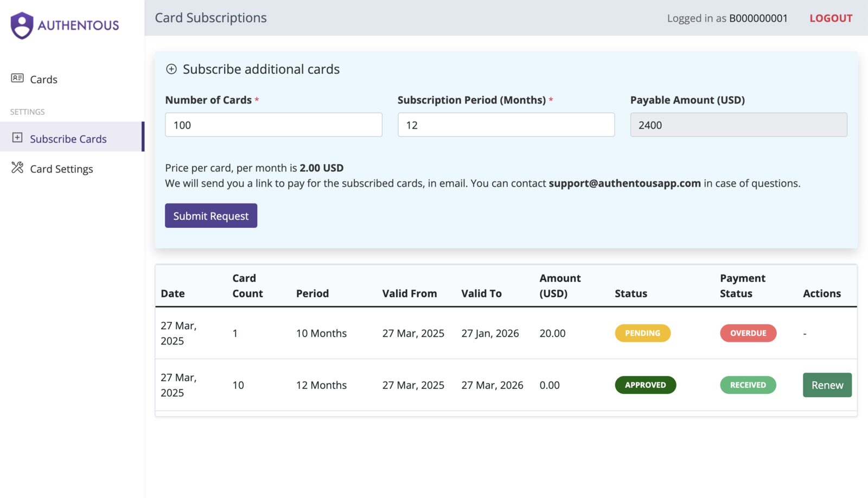Click the Subscribe Cards plus-box icon
Viewport: 868px width, 498px height.
pos(17,138)
